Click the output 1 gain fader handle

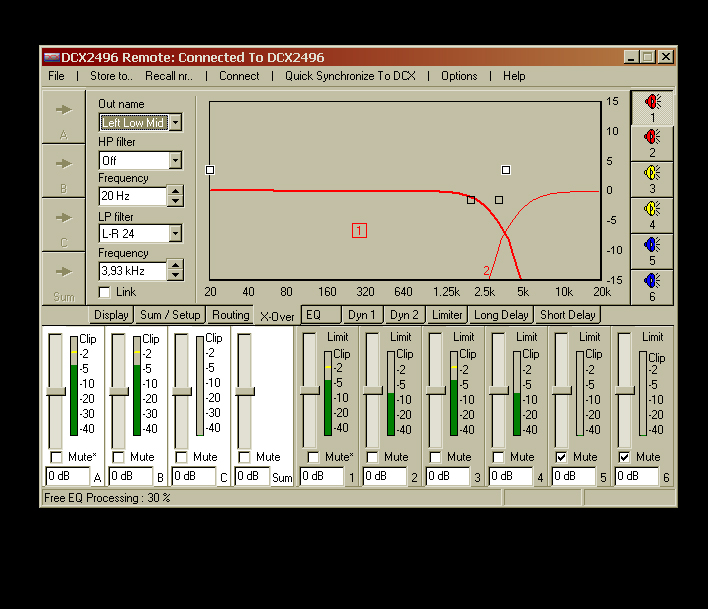[x=310, y=391]
